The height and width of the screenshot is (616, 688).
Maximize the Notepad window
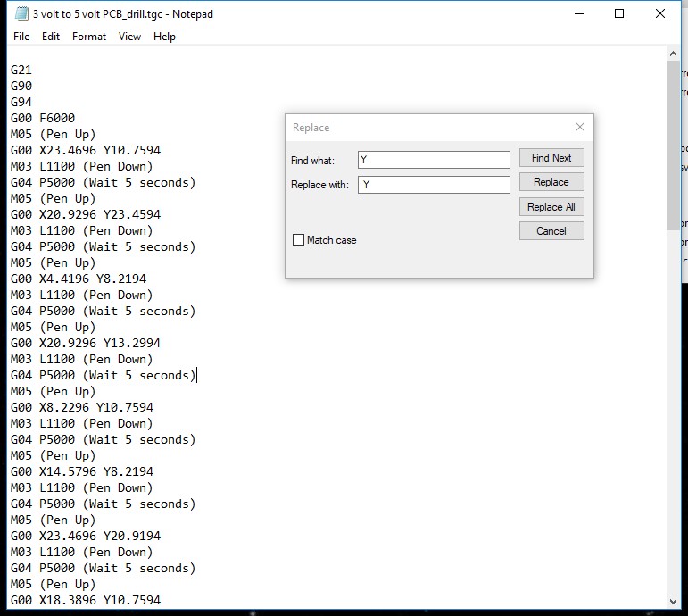(x=619, y=13)
